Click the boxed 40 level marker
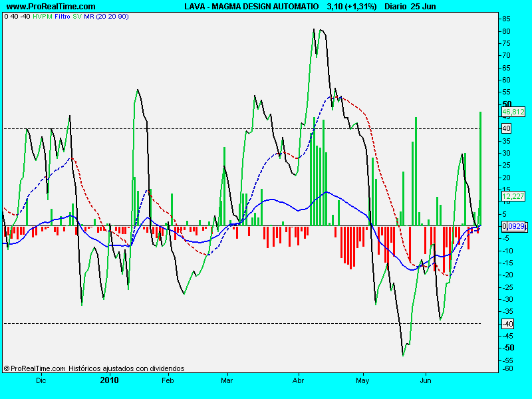 click(x=506, y=128)
